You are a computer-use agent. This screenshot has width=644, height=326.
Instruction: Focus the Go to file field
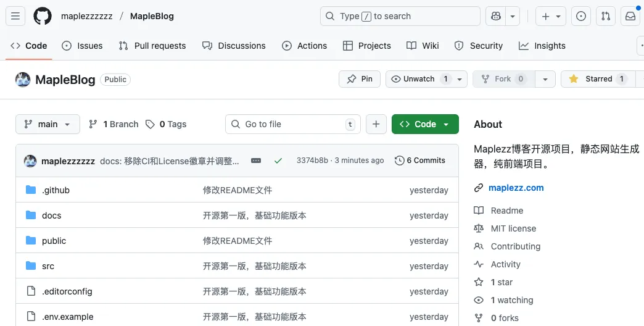pyautogui.click(x=293, y=124)
